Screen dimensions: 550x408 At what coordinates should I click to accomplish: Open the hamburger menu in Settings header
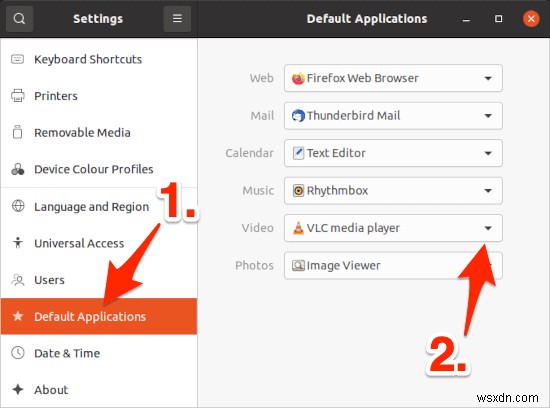tap(177, 18)
